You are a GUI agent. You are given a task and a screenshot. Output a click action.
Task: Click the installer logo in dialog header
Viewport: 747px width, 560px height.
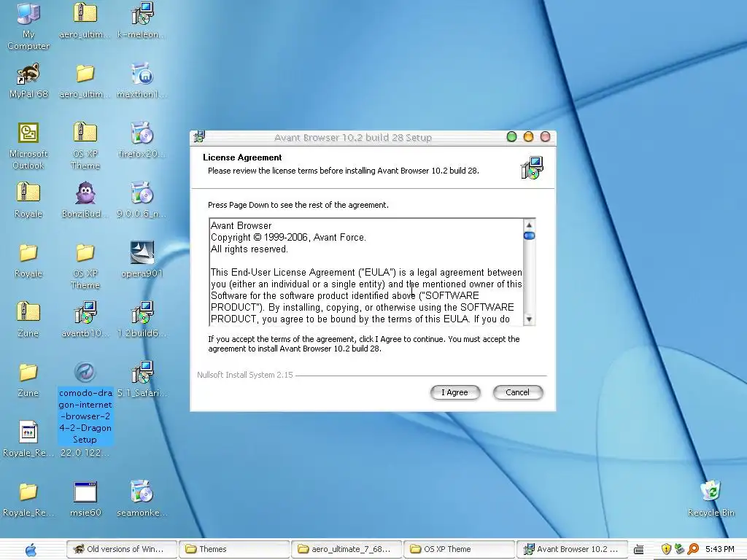pos(532,168)
